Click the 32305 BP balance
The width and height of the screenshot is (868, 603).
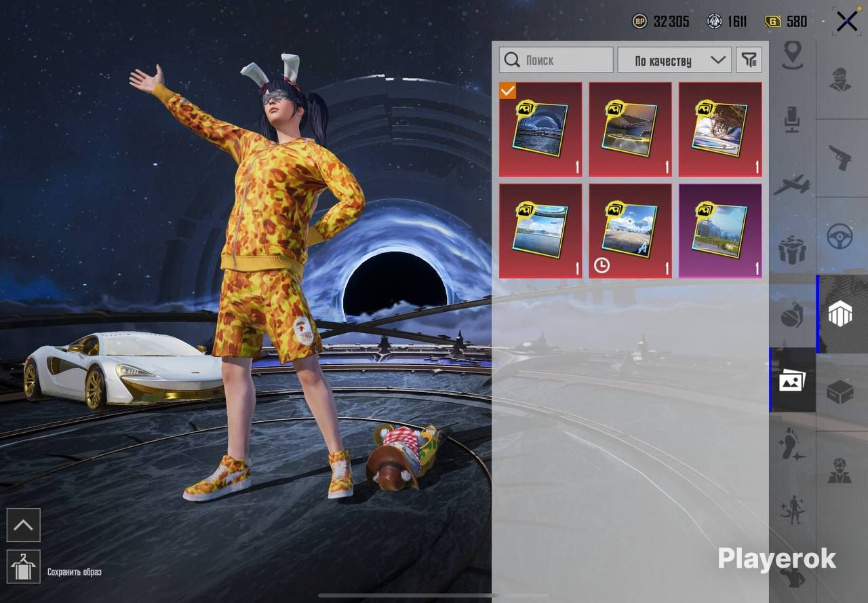pos(671,22)
